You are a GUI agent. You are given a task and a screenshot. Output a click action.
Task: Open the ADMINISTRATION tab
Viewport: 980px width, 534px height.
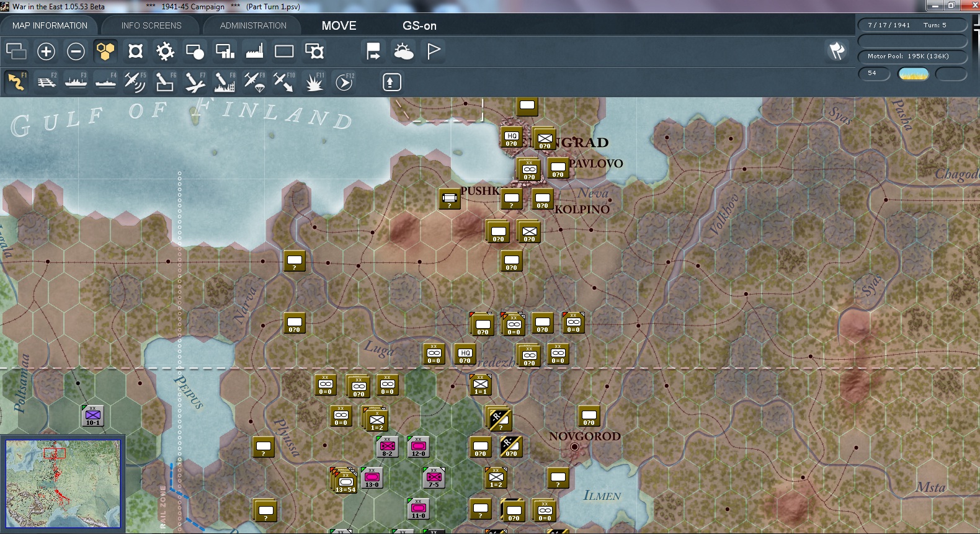253,25
